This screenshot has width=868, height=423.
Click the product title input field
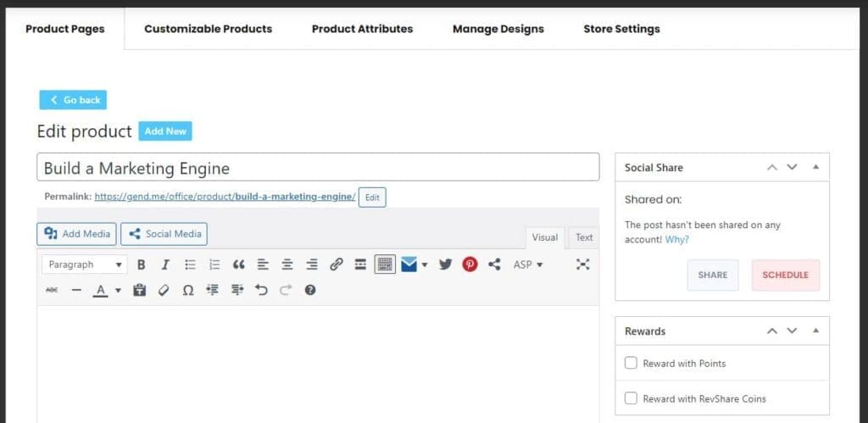pos(318,168)
